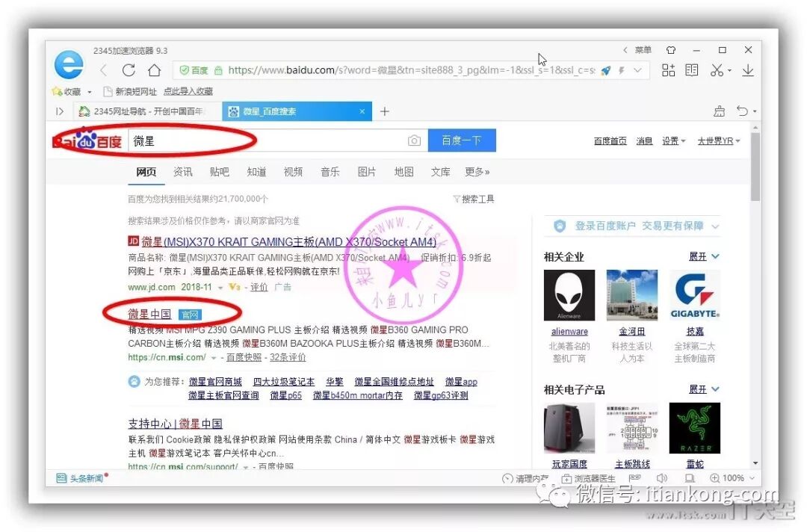Open the apps grid icon in the toolbar
Image resolution: width=807 pixels, height=532 pixels.
tap(668, 70)
